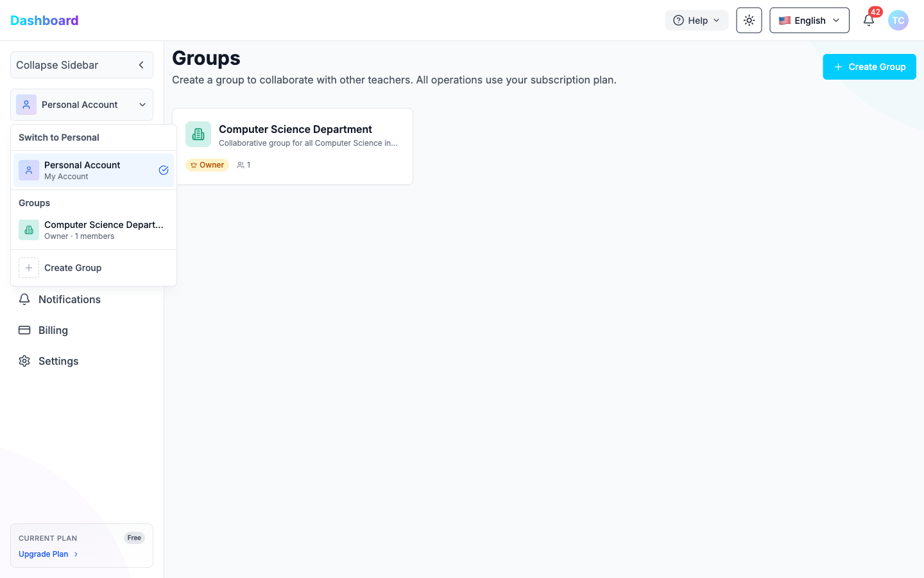Image resolution: width=924 pixels, height=578 pixels.
Task: Open the Help dropdown
Action: pos(696,21)
